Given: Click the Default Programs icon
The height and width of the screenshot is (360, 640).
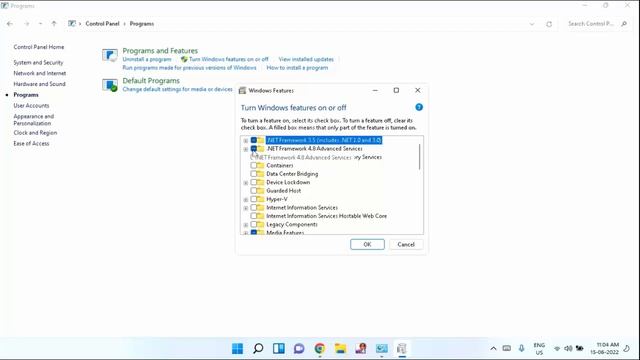Looking at the screenshot, I should coord(110,85).
